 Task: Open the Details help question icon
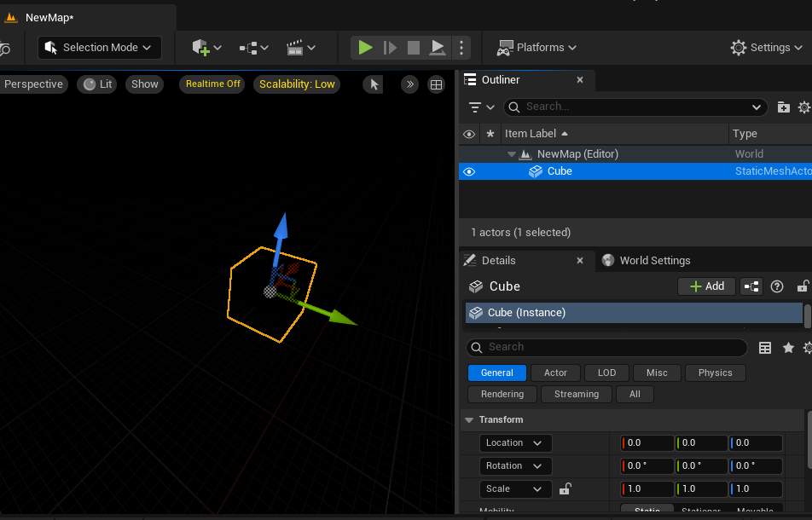click(777, 286)
